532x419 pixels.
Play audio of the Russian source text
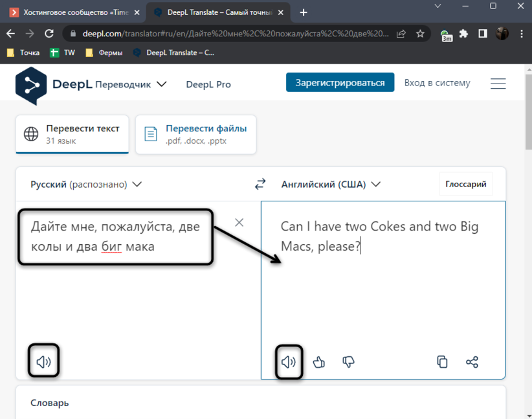click(x=44, y=361)
